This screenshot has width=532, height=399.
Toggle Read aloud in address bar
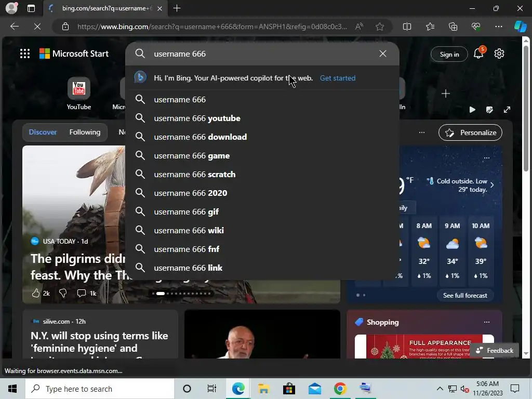click(360, 26)
